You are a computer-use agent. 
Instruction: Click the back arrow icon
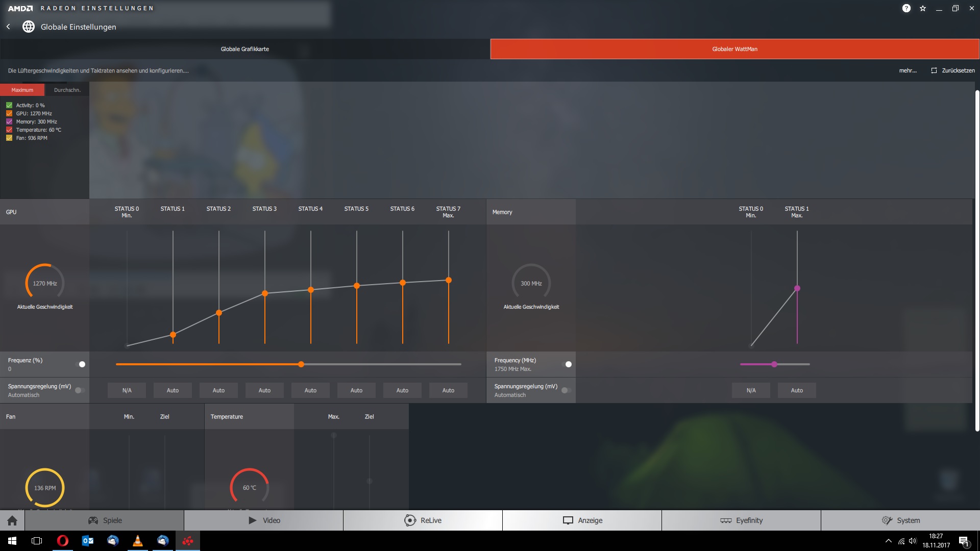click(8, 27)
